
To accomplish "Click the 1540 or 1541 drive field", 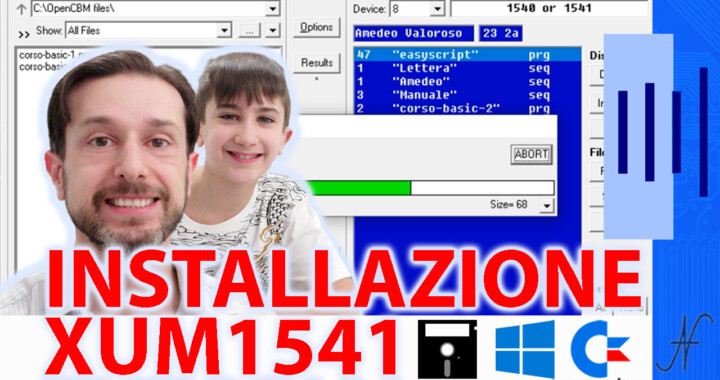I will pos(549,8).
